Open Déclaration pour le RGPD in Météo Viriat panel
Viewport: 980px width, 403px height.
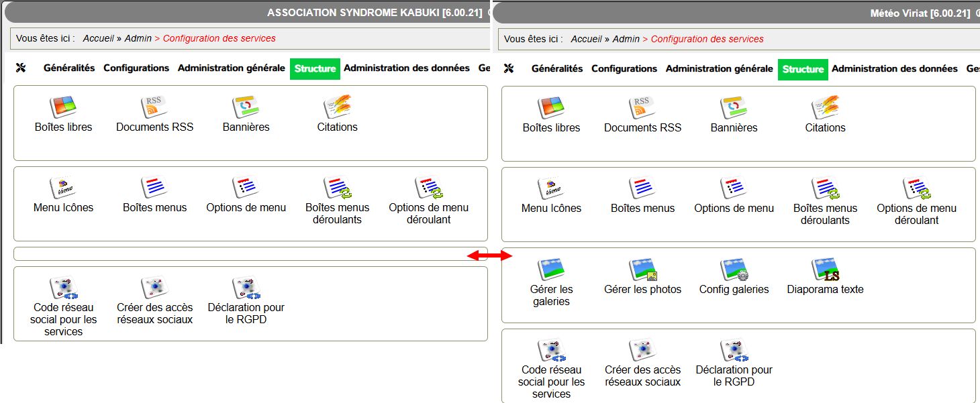click(x=734, y=351)
